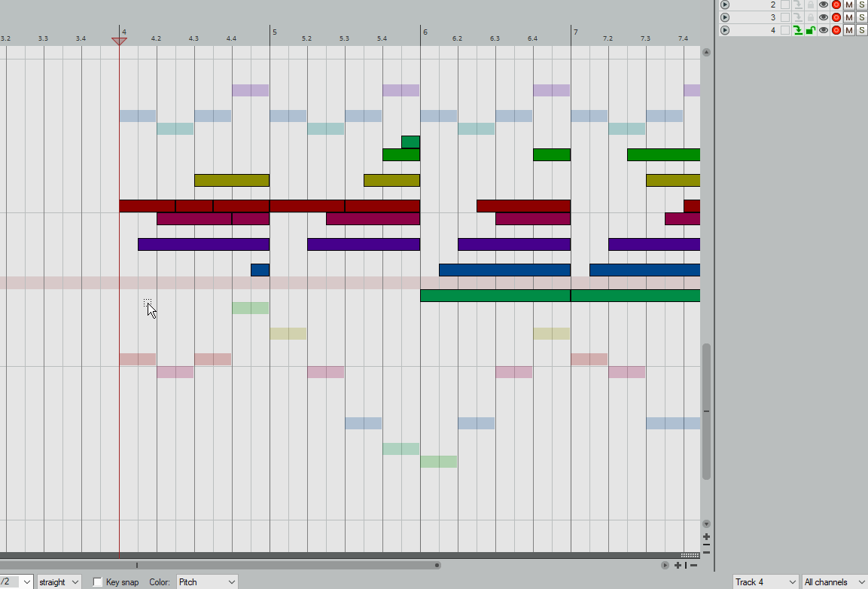Select the short dark blue note before bar 5
Viewport: 868px width, 589px height.
(260, 270)
